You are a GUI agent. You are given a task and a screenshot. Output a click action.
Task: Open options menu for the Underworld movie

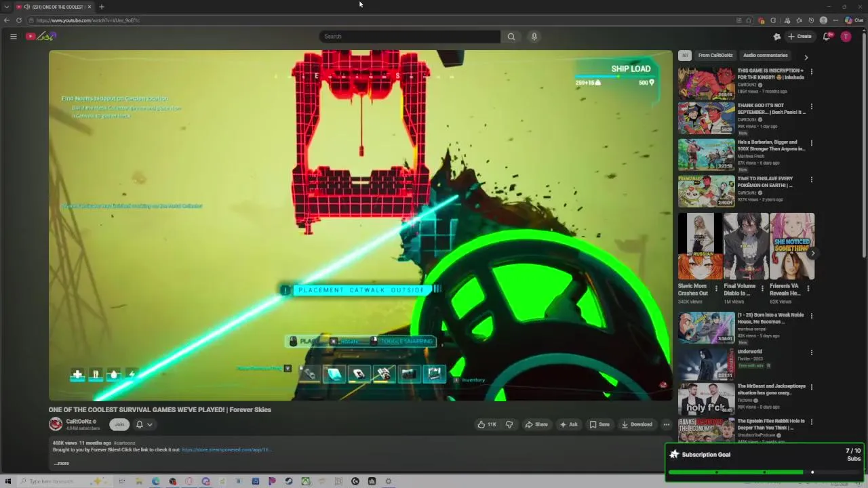(811, 352)
